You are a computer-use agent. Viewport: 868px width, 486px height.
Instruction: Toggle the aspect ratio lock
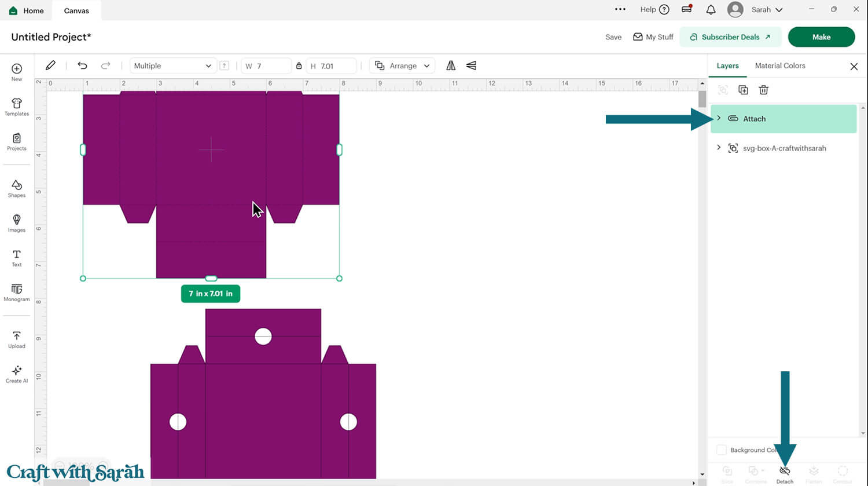[x=299, y=66]
